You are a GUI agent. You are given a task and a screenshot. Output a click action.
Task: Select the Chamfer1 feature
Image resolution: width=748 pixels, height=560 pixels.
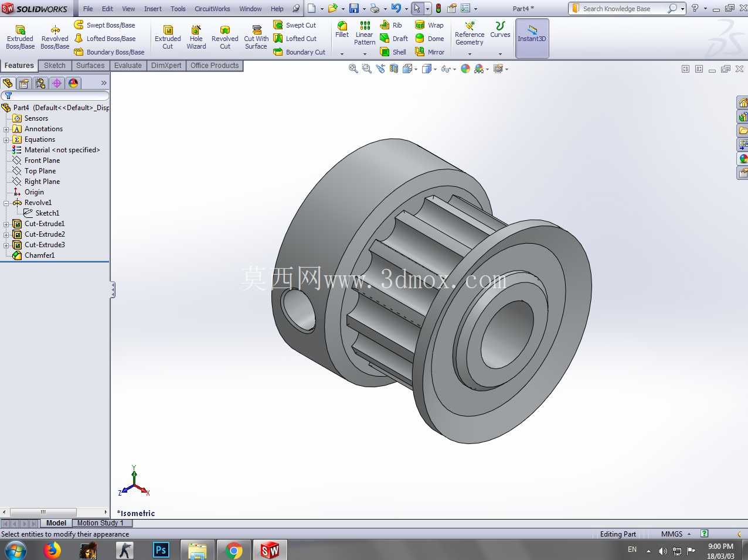39,255
